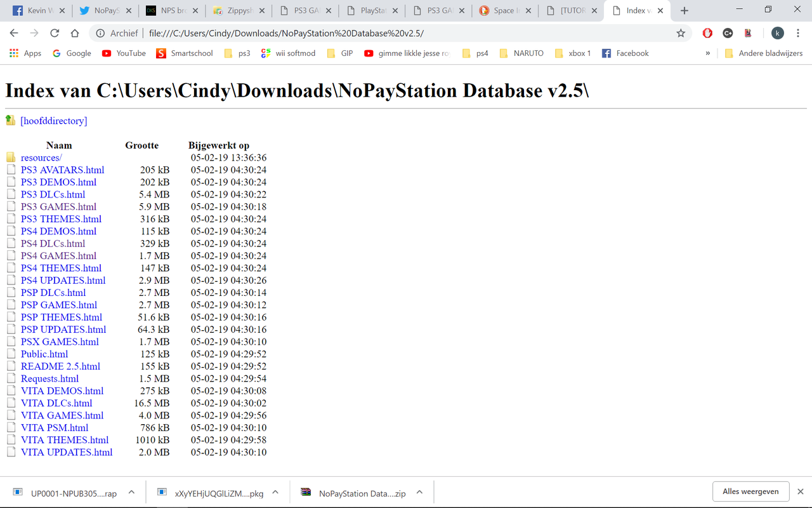The width and height of the screenshot is (812, 508).
Task: Open the ps3 bookmarks folder
Action: click(x=237, y=53)
